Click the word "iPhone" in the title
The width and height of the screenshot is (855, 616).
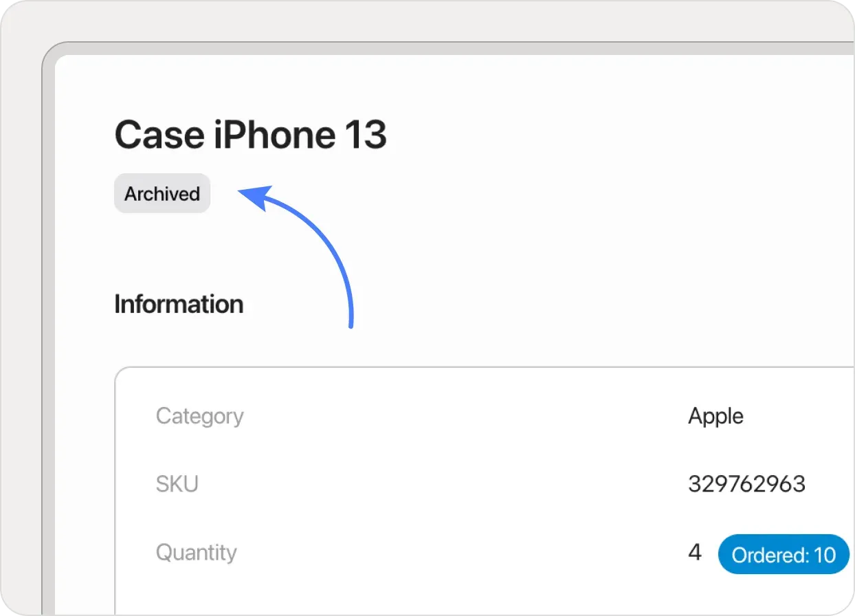(x=271, y=134)
